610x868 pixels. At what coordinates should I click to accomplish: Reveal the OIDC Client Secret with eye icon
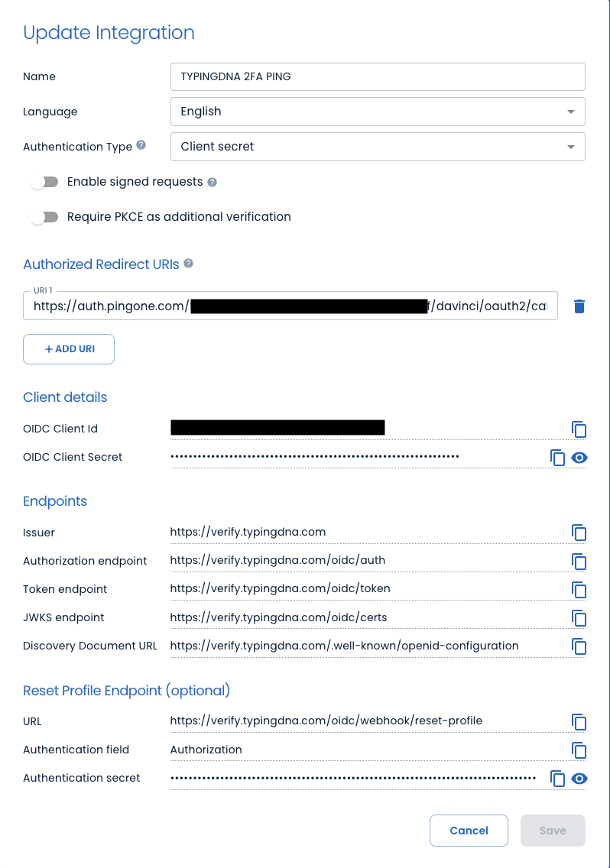coord(579,457)
